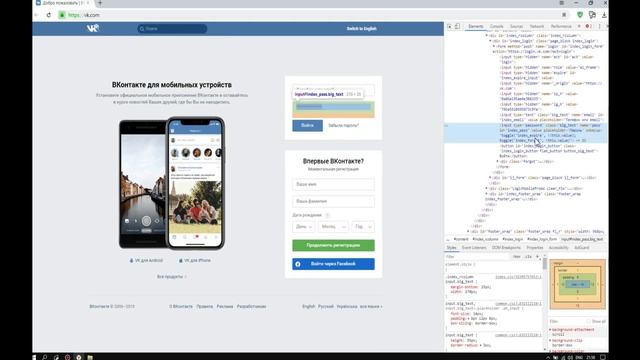The height and width of the screenshot is (360, 640).
Task: Click the VK для Android link
Action: 146,260
